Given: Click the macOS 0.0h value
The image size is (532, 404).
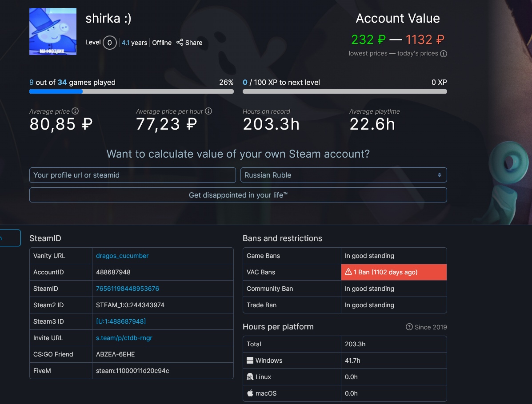Looking at the screenshot, I should [x=351, y=393].
